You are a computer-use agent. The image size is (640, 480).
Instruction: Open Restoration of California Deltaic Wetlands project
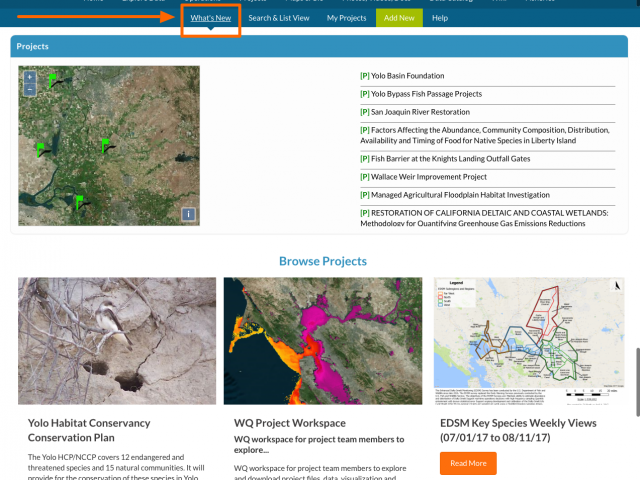pos(484,218)
